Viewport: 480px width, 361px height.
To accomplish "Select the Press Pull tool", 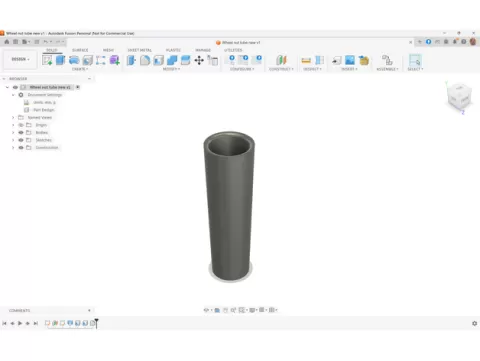I will (x=131, y=60).
